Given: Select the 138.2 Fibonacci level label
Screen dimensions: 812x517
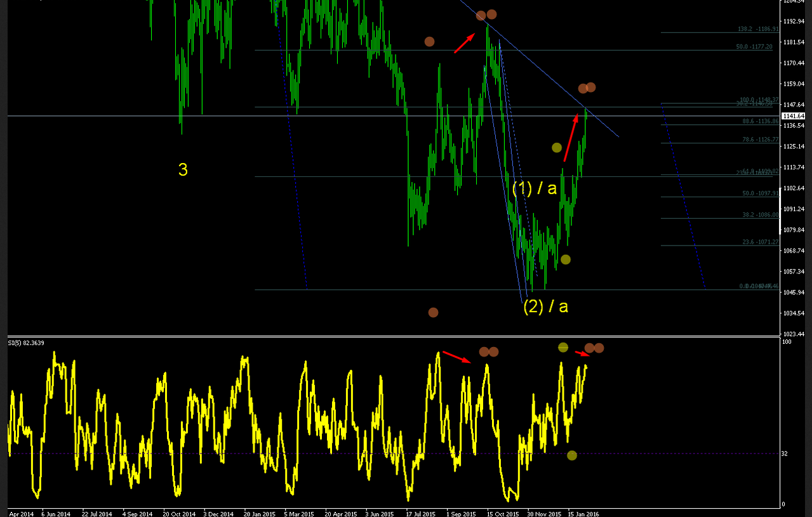Looking at the screenshot, I should [758, 29].
